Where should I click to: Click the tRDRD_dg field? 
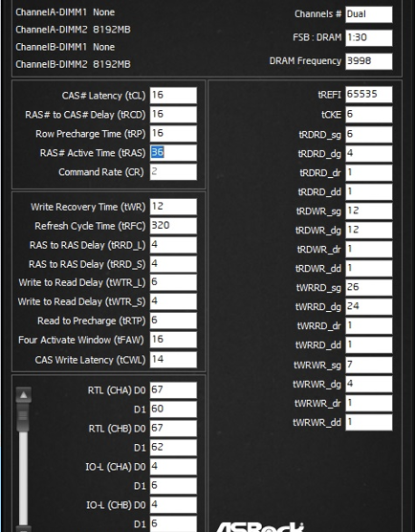point(369,153)
